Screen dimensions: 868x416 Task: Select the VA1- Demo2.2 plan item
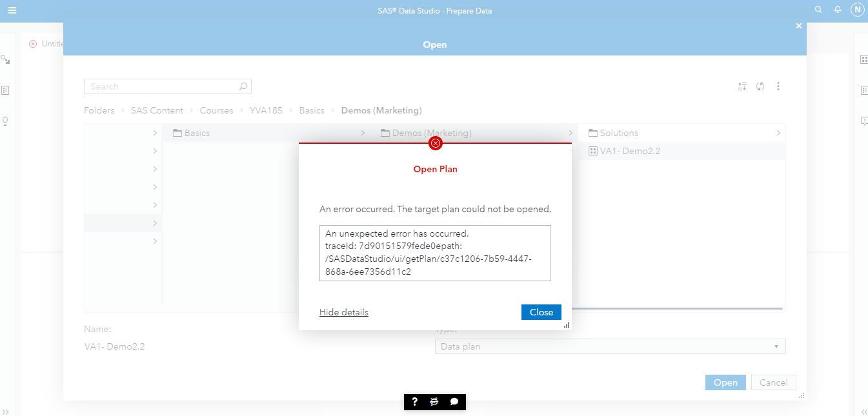pyautogui.click(x=631, y=151)
